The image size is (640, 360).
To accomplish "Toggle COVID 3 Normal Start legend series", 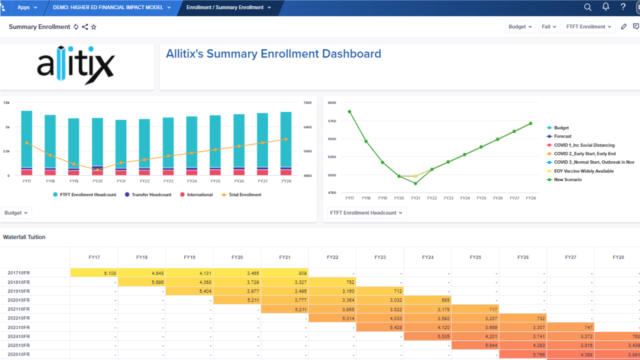I will (x=591, y=162).
